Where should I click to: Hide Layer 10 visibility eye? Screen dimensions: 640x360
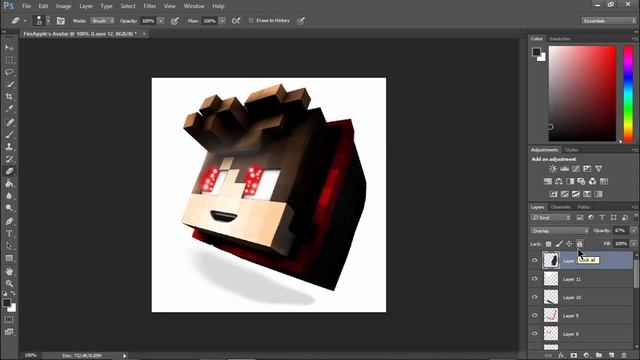(535, 297)
